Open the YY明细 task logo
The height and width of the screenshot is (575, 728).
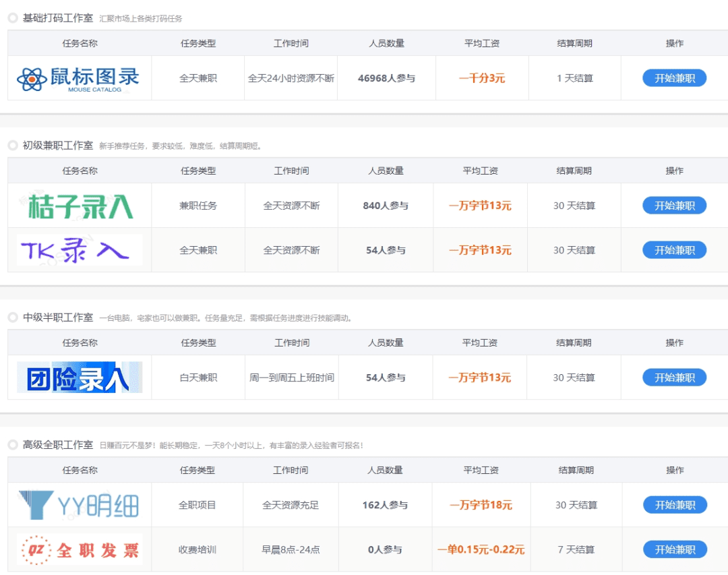click(x=78, y=505)
